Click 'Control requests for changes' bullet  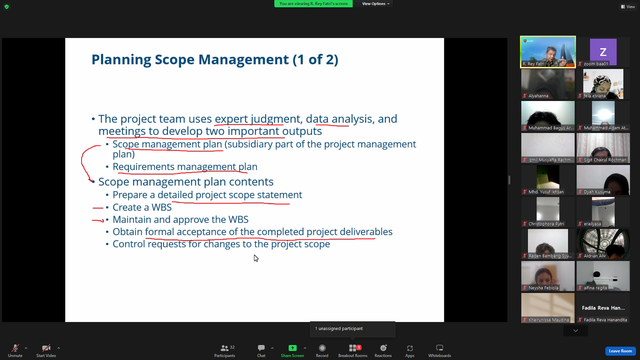pyautogui.click(x=221, y=244)
